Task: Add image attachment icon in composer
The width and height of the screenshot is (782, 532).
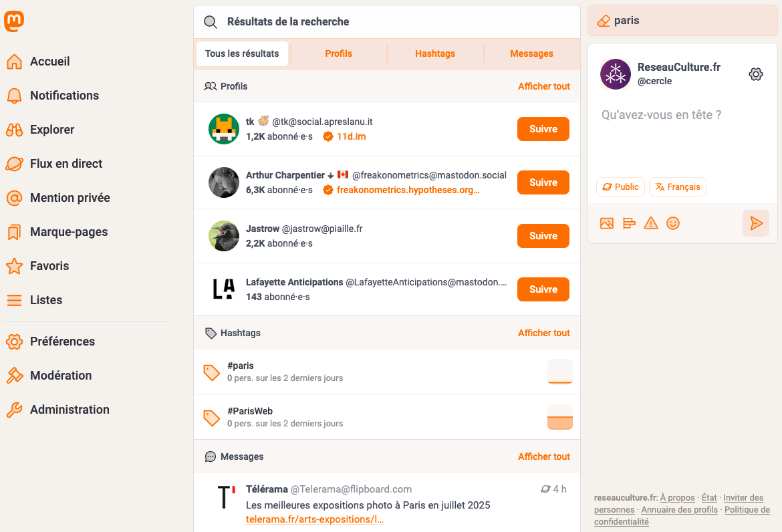Action: tap(607, 223)
